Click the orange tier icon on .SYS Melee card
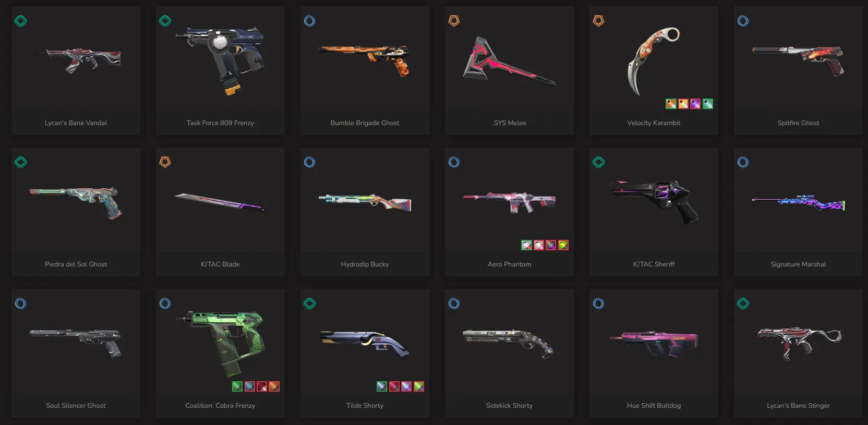This screenshot has height=425, width=868. tap(454, 21)
